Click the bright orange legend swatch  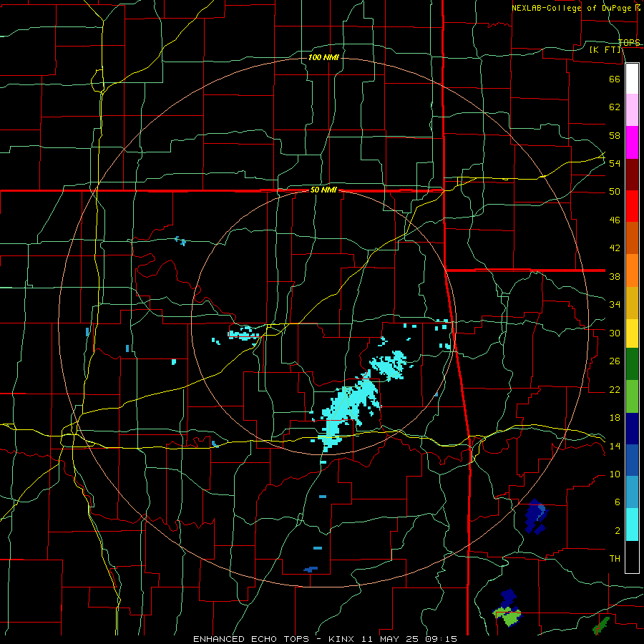tap(632, 270)
